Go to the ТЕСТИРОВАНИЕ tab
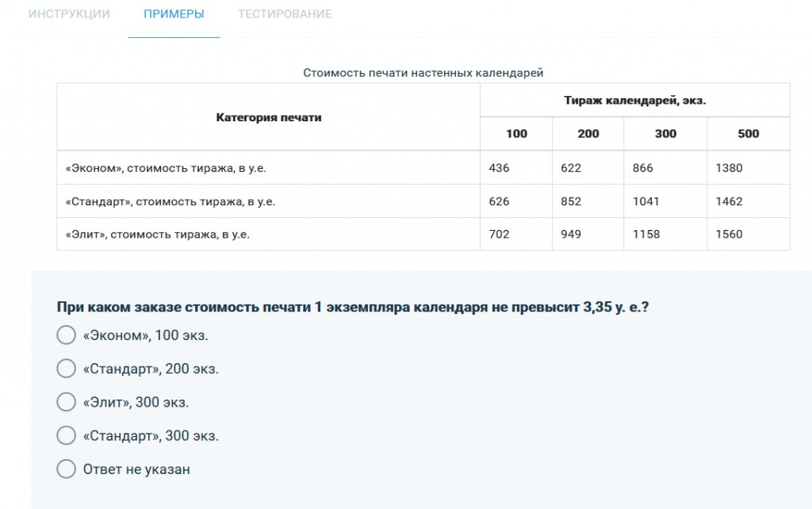This screenshot has height=509, width=812. [285, 14]
